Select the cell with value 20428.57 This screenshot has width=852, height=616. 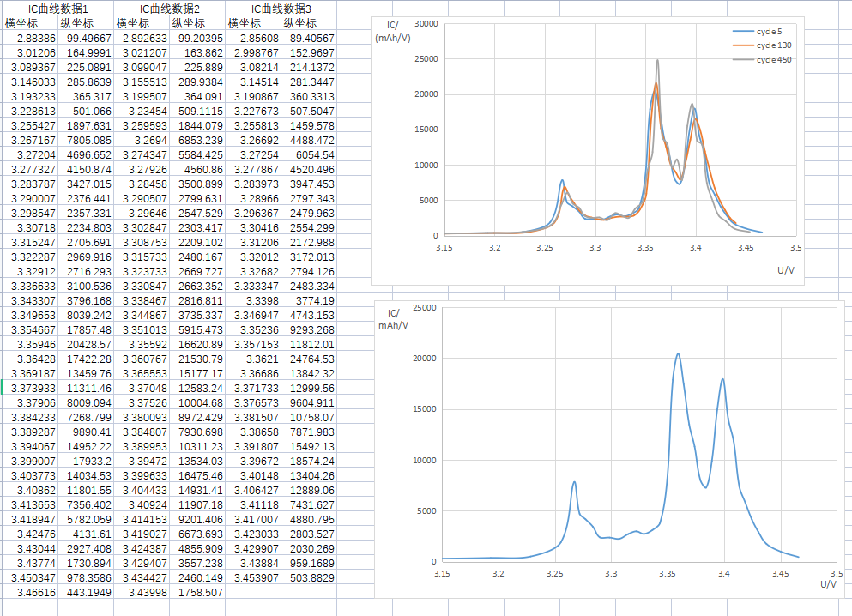tap(86, 345)
